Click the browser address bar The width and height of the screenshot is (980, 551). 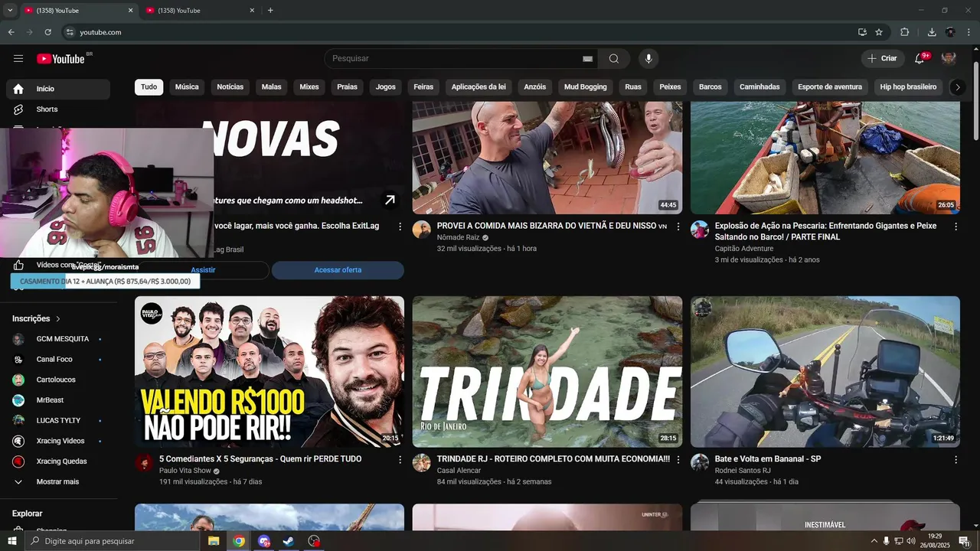pyautogui.click(x=459, y=32)
